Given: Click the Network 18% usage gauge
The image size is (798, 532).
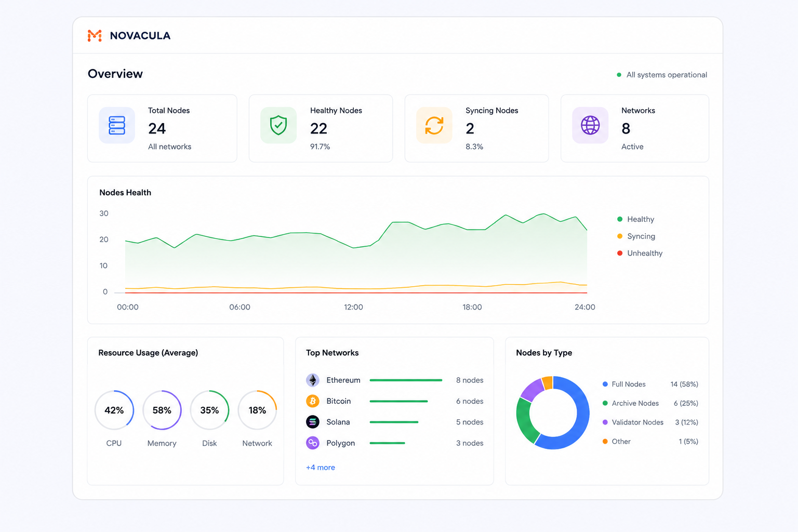Looking at the screenshot, I should (257, 410).
